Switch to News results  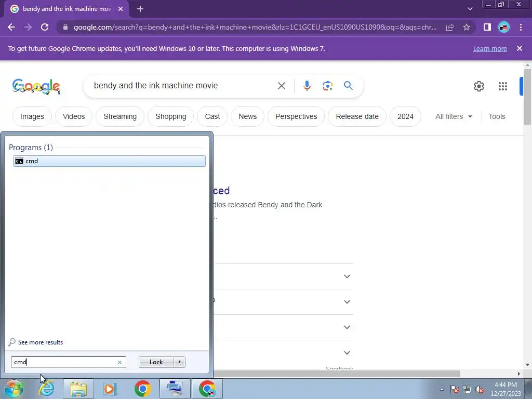248,116
